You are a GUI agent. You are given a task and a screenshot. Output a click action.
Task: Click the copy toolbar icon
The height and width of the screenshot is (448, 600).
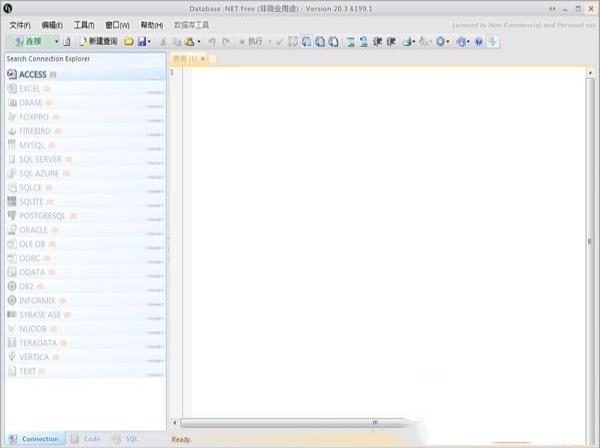[176, 41]
